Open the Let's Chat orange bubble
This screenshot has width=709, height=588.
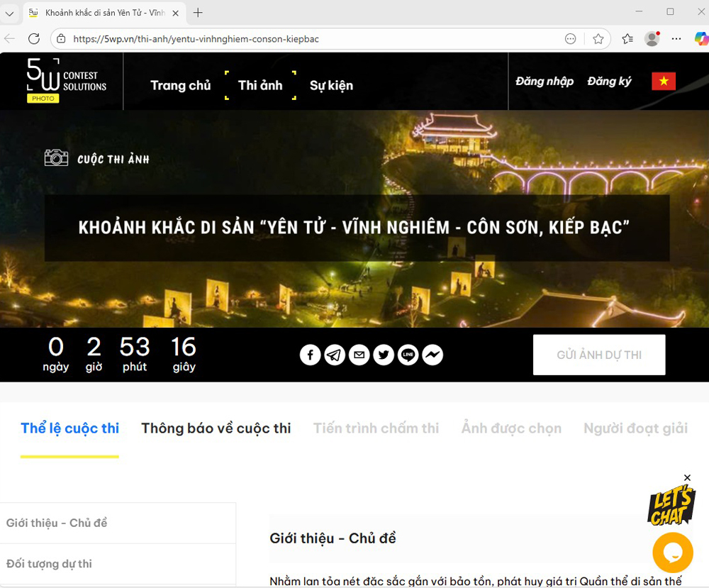click(672, 552)
